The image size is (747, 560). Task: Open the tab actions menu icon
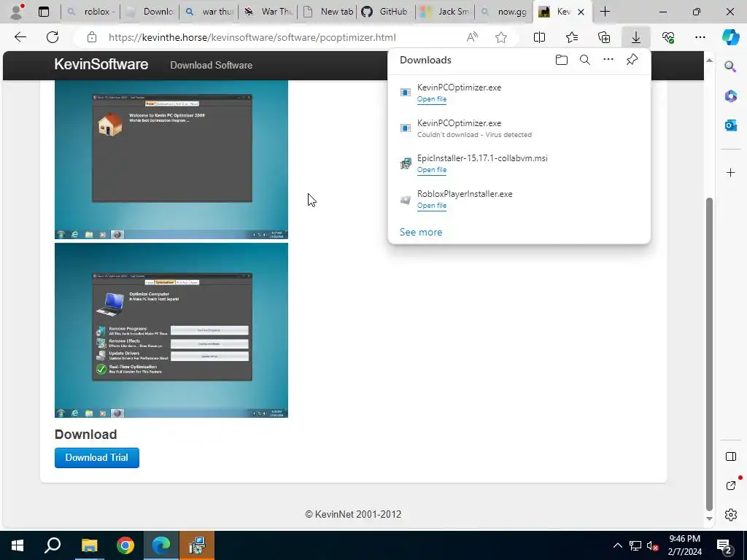tap(43, 12)
